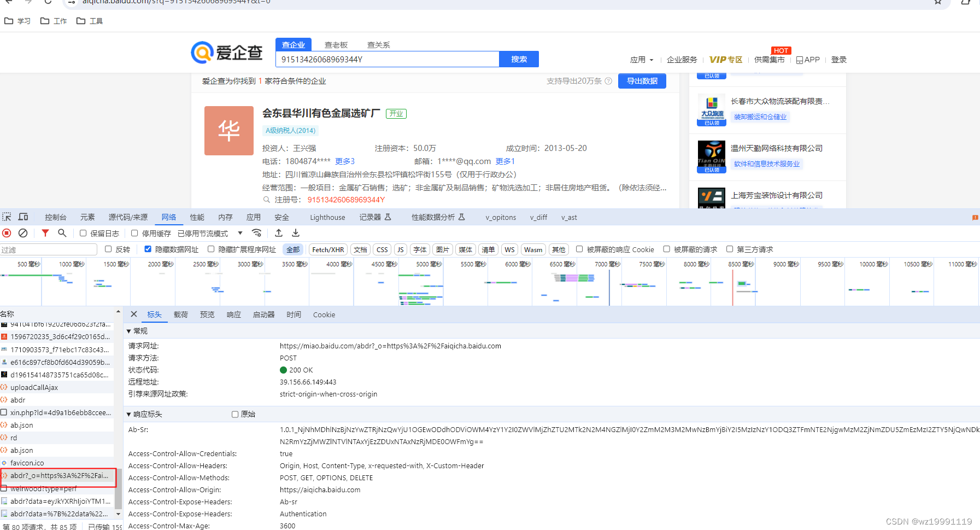This screenshot has width=980, height=530.
Task: Open network conditions wifi icon
Action: click(257, 233)
